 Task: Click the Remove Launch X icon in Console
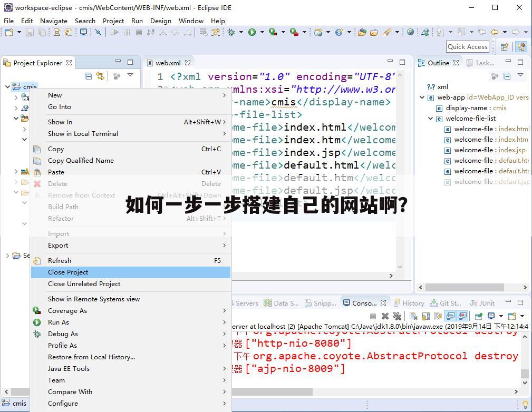(385, 316)
